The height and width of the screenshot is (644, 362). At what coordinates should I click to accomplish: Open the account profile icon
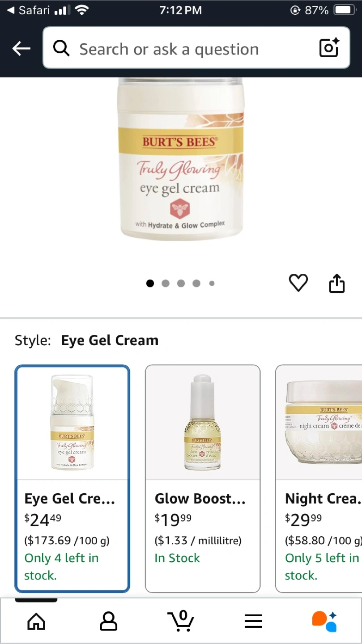[108, 621]
